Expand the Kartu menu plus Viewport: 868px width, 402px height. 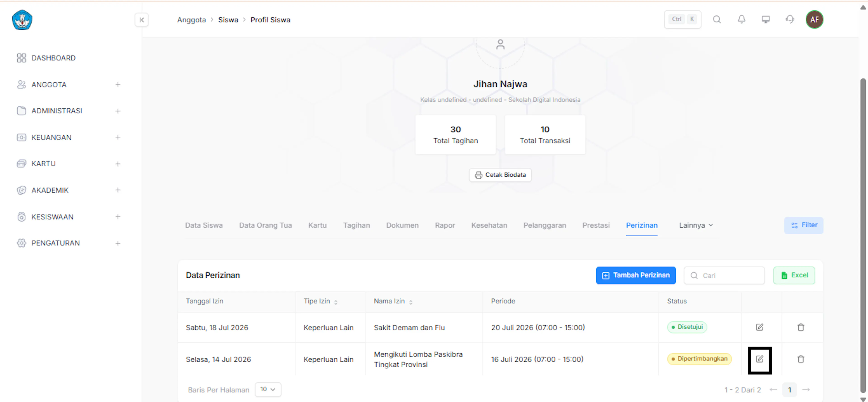coord(118,164)
